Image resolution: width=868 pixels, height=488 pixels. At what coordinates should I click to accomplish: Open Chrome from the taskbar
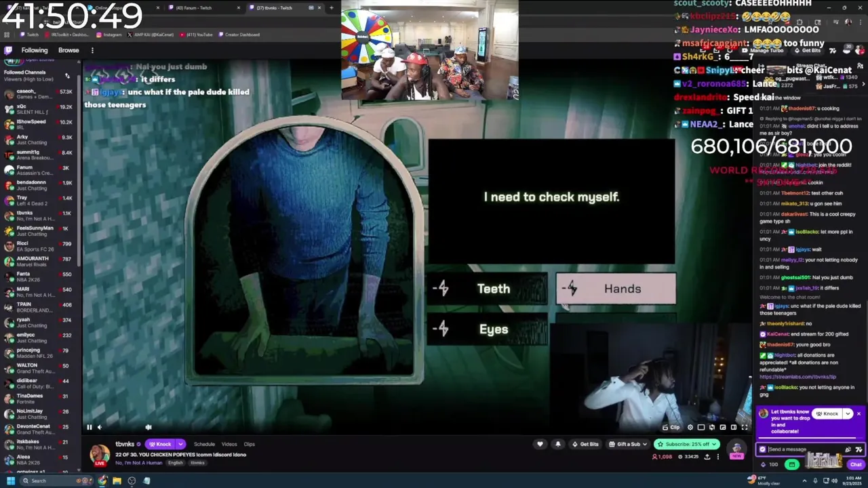tap(102, 481)
